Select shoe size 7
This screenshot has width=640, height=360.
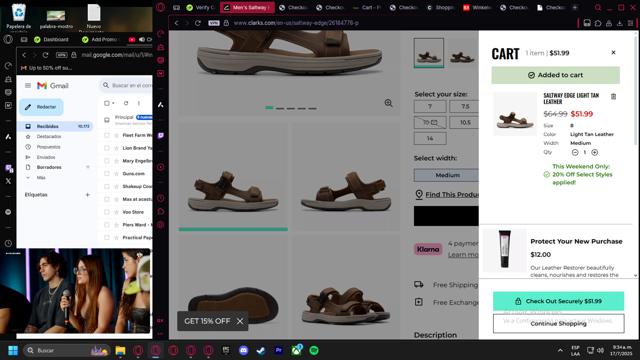click(x=430, y=106)
